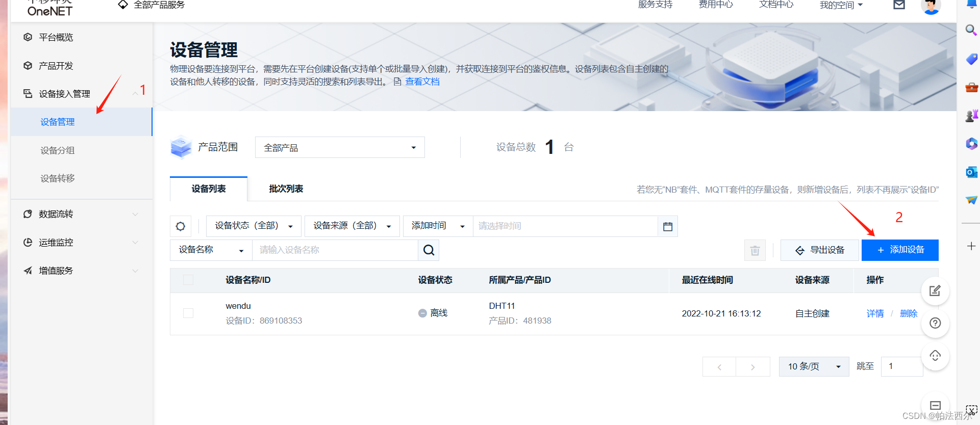
Task: Open 详情 for the wendu device
Action: click(875, 313)
